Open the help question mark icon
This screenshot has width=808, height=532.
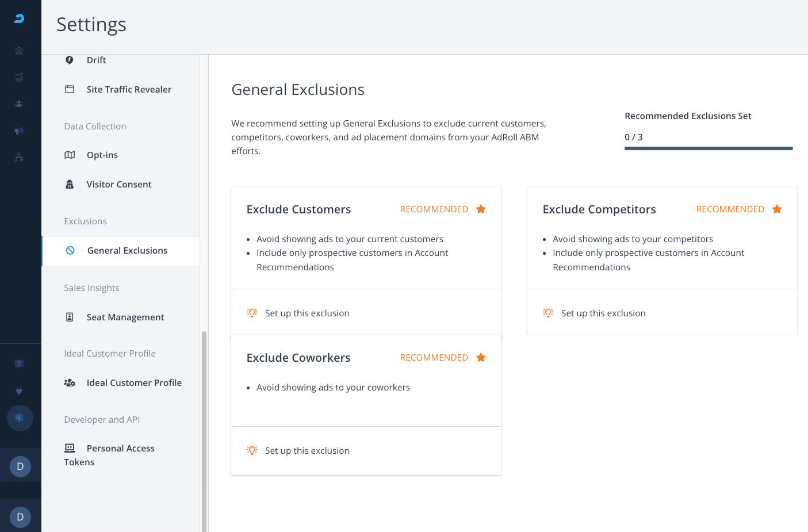19,363
